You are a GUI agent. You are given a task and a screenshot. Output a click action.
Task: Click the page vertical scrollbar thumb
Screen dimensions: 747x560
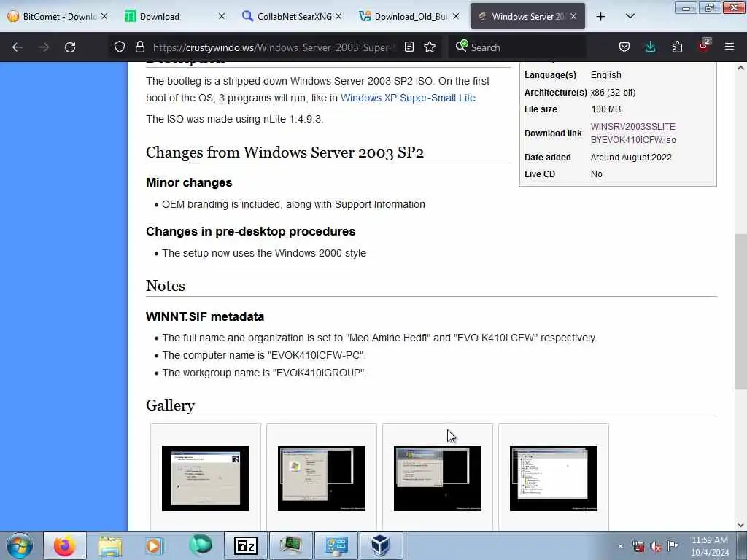click(740, 311)
